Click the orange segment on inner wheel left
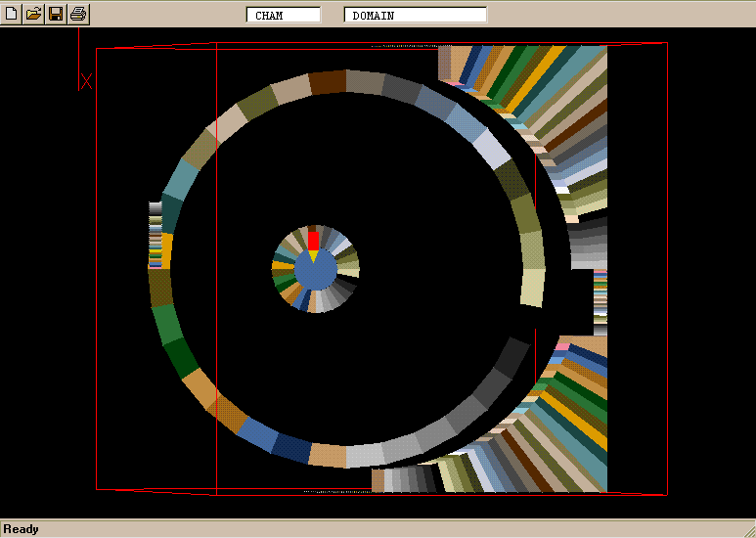Image resolution: width=756 pixels, height=538 pixels. [281, 266]
